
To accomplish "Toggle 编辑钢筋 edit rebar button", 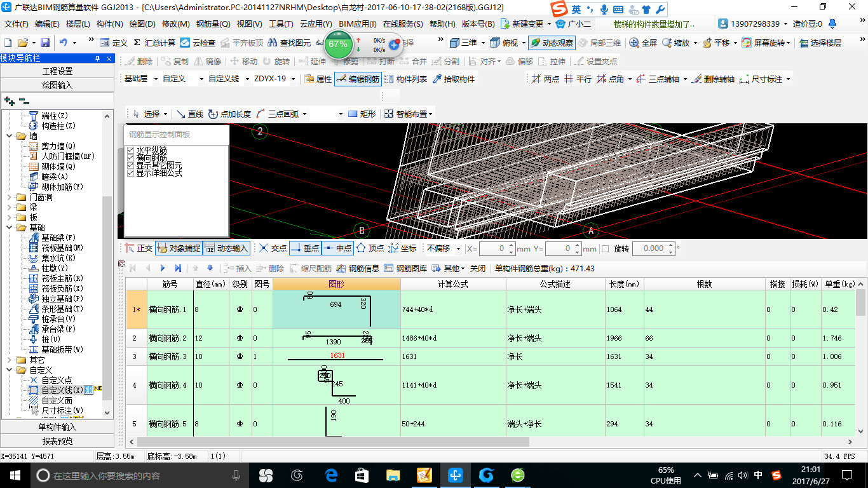I will click(358, 79).
